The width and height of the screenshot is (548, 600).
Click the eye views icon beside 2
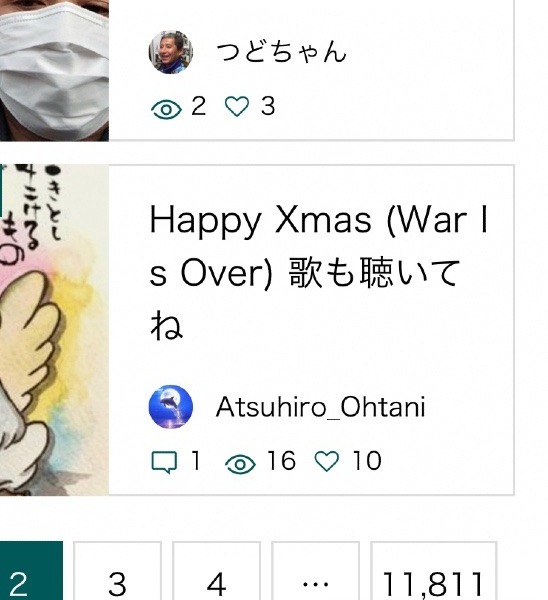coord(166,109)
